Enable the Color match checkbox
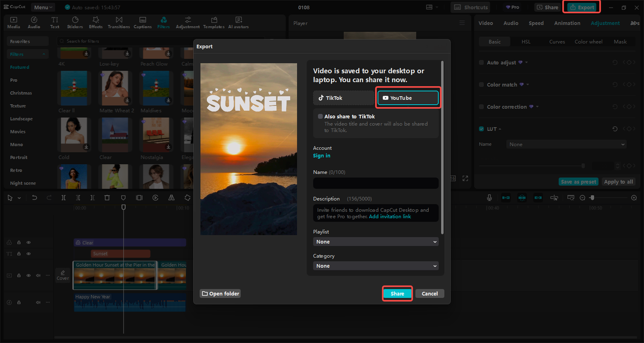 (x=481, y=85)
